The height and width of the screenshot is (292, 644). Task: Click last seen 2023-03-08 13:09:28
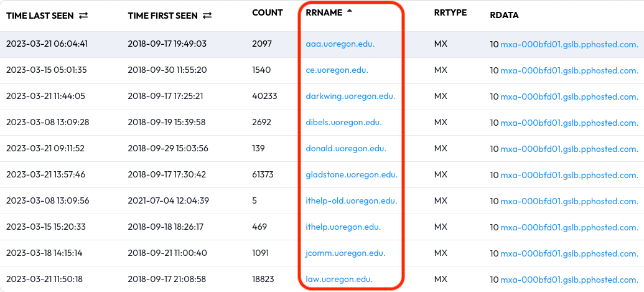pyautogui.click(x=48, y=122)
